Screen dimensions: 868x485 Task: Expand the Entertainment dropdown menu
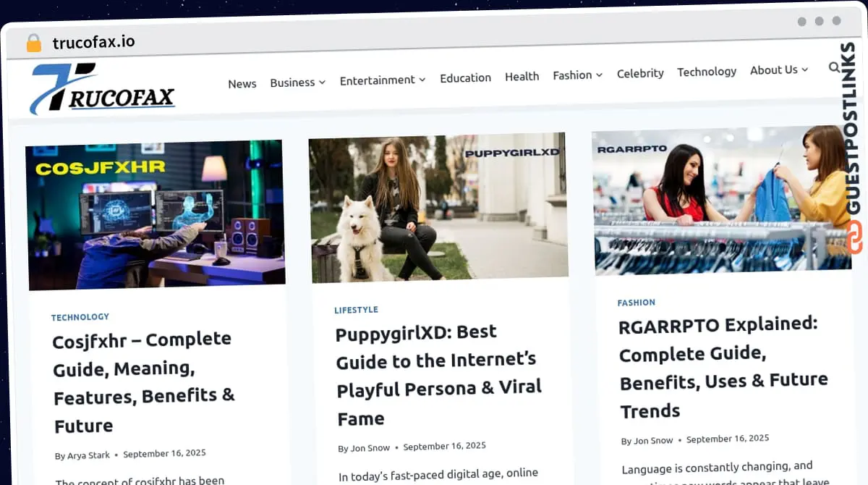tap(382, 80)
